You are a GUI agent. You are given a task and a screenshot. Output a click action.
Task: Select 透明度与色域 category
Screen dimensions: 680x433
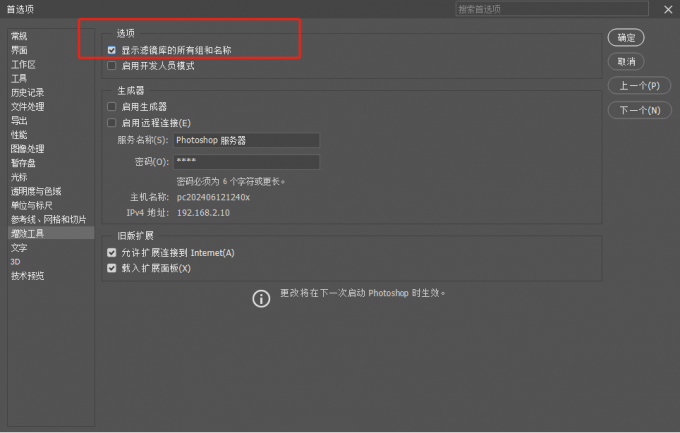(x=36, y=191)
